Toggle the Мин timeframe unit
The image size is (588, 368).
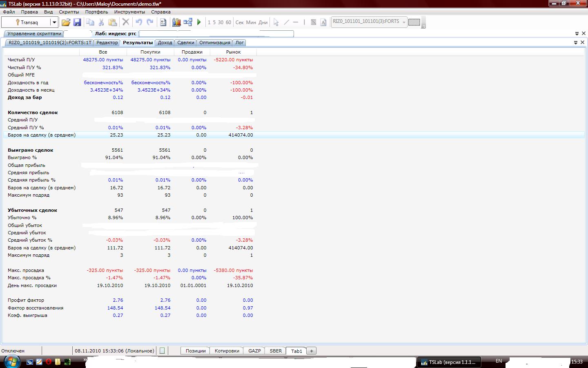tap(251, 22)
